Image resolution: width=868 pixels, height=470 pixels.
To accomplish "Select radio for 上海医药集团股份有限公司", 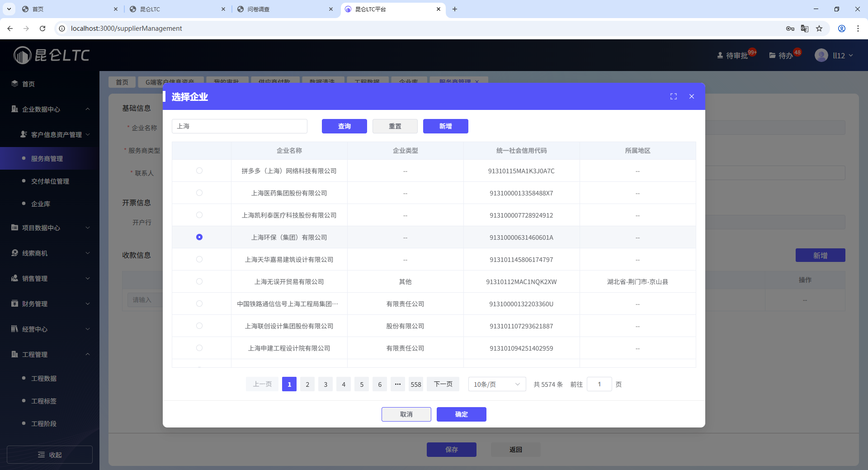I will [x=199, y=193].
